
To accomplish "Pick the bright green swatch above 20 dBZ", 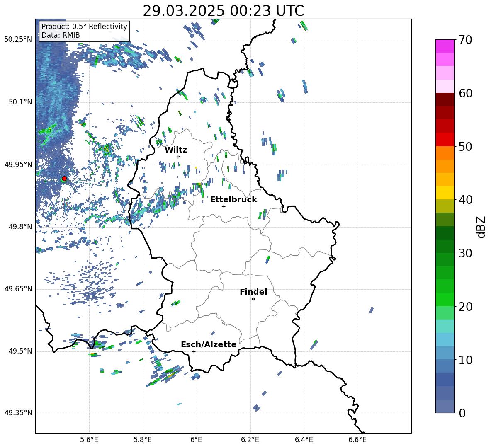I will coord(445,299).
